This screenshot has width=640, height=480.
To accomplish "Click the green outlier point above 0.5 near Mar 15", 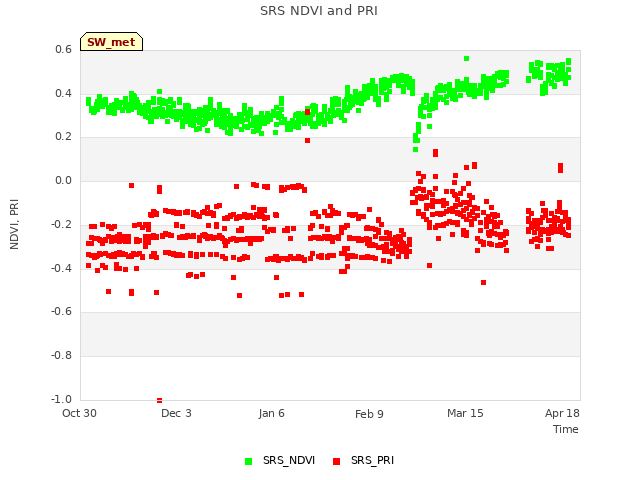I will 467,58.
